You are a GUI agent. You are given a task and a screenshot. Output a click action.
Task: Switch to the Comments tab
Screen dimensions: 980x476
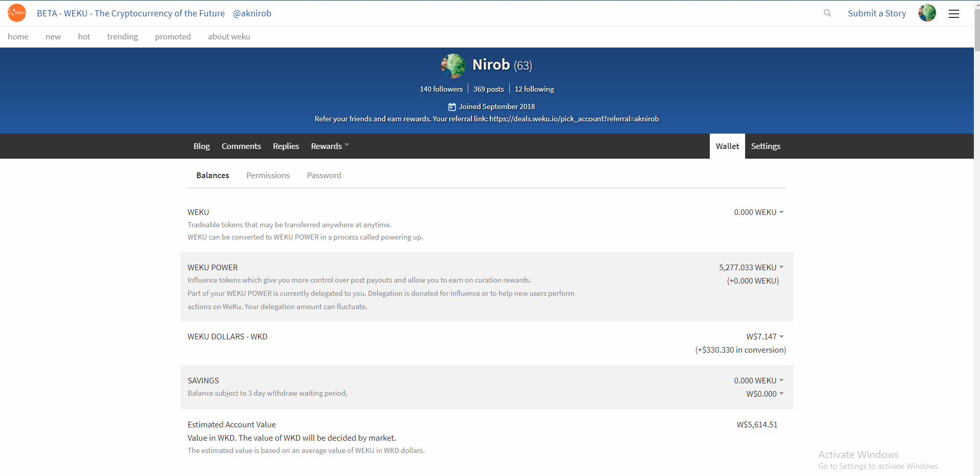coord(241,146)
